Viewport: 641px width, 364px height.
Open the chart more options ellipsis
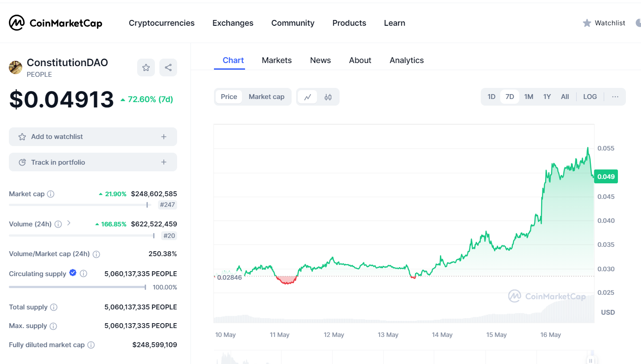click(x=615, y=97)
